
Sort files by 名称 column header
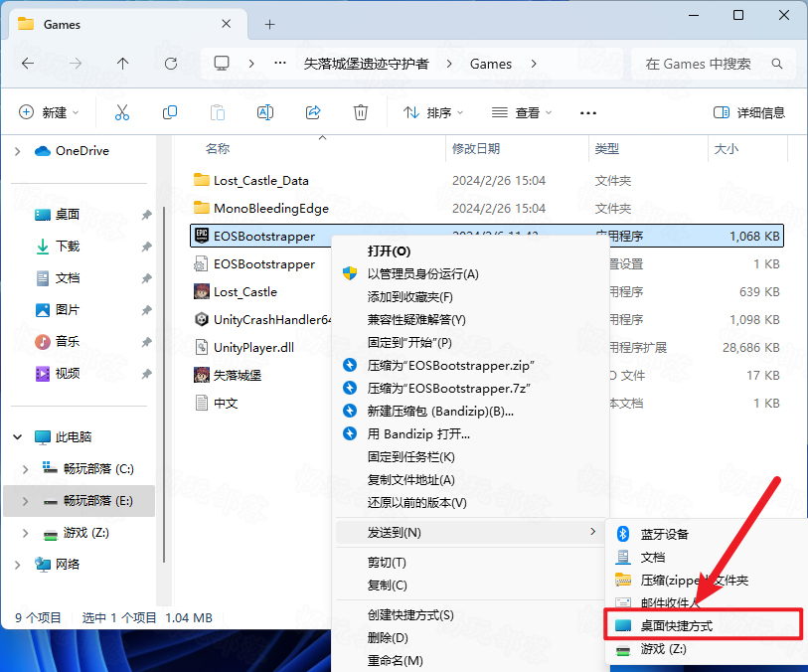pos(218,149)
